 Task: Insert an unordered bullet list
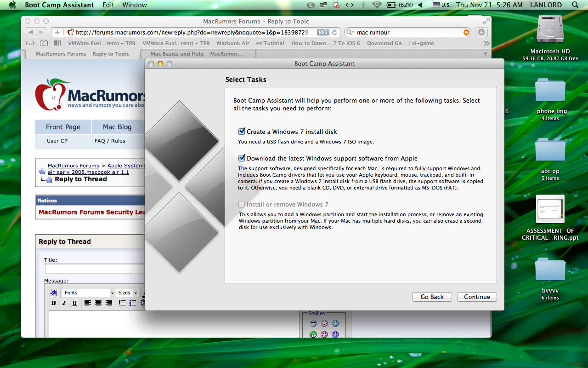[133, 303]
